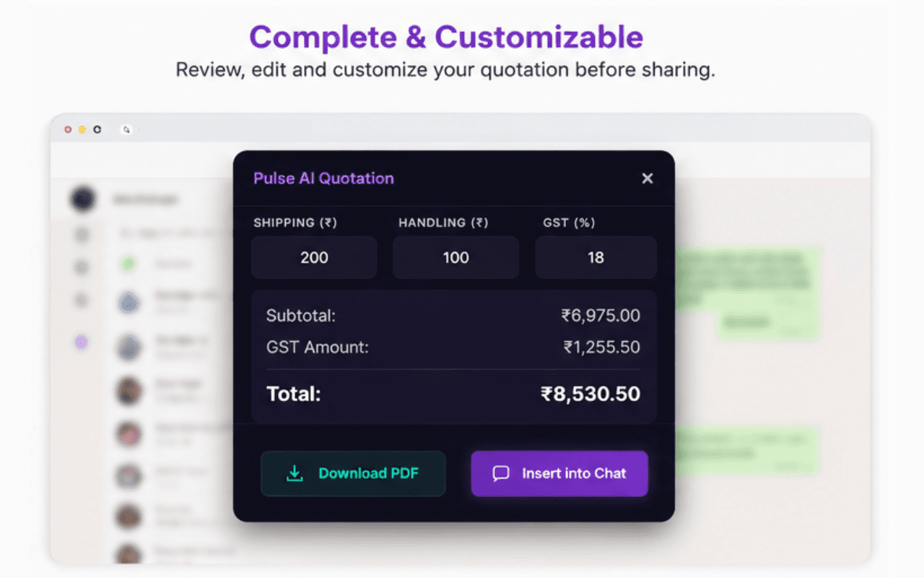Viewport: 924px width, 578px height.
Task: Click the Subtotal value ₹6,975.00
Action: click(x=601, y=316)
